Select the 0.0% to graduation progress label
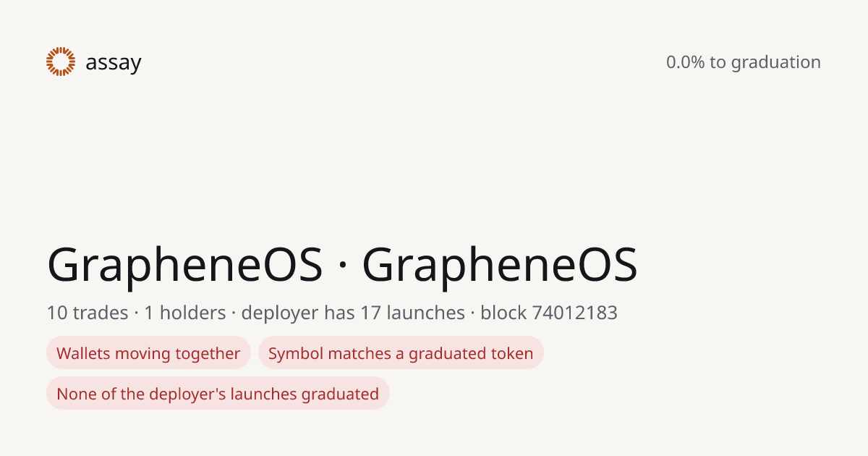Screen dimensions: 868x456 [744, 62]
